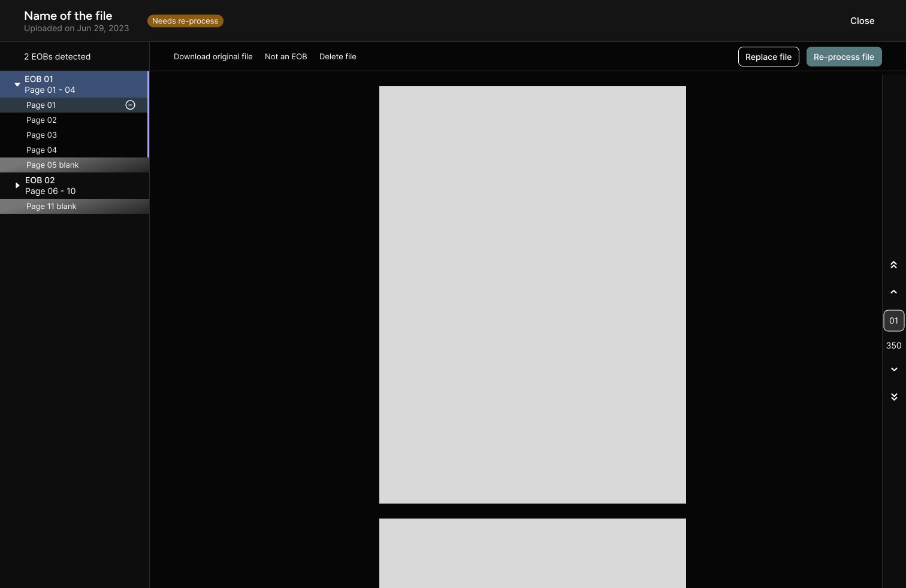906x588 pixels.
Task: Jump to last page with double down chevron
Action: tap(894, 397)
